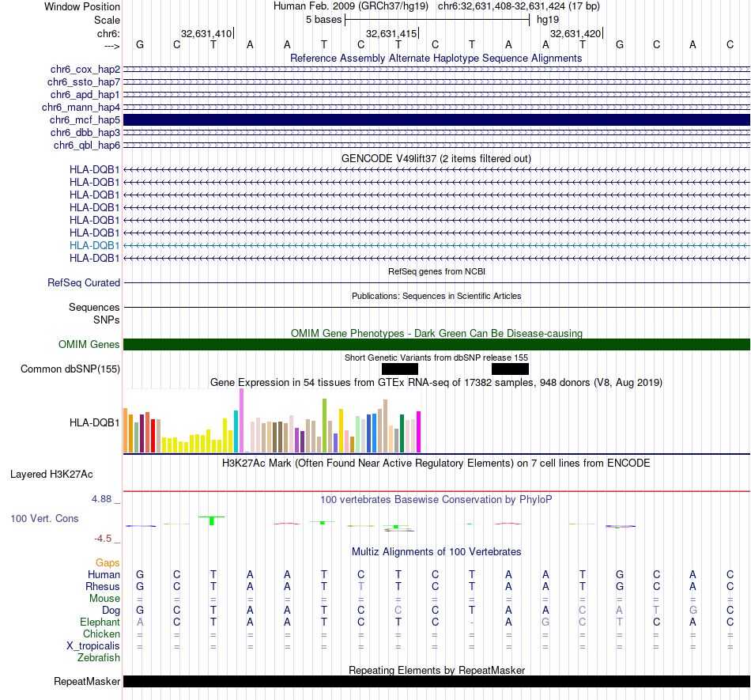Select the Rhesus species row label
The image size is (751, 700).
pos(103,586)
